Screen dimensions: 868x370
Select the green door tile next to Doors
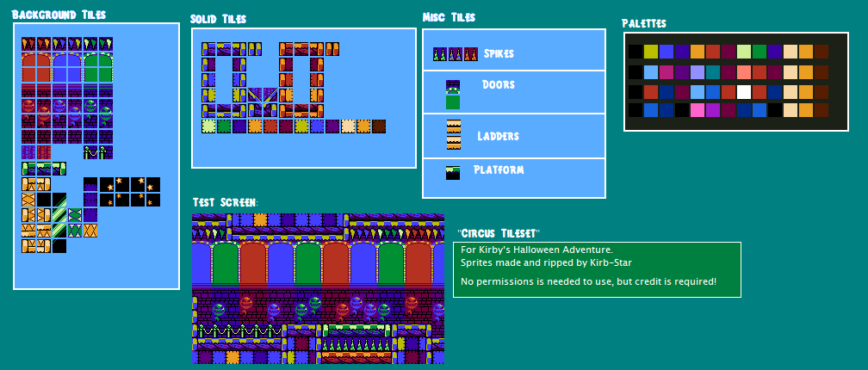(453, 102)
